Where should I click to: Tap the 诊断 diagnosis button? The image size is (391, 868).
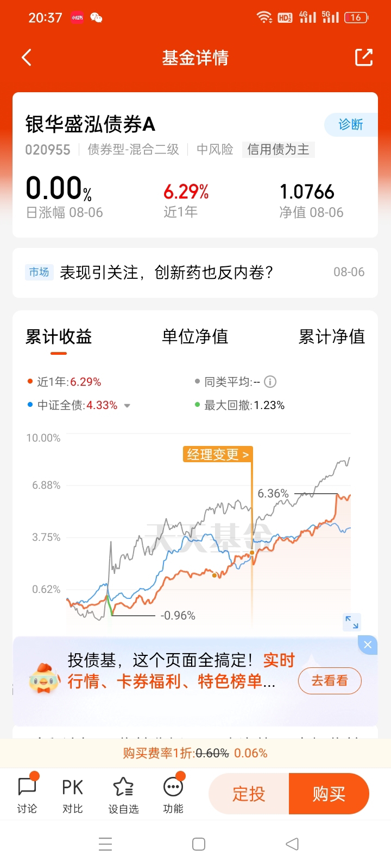tap(351, 125)
